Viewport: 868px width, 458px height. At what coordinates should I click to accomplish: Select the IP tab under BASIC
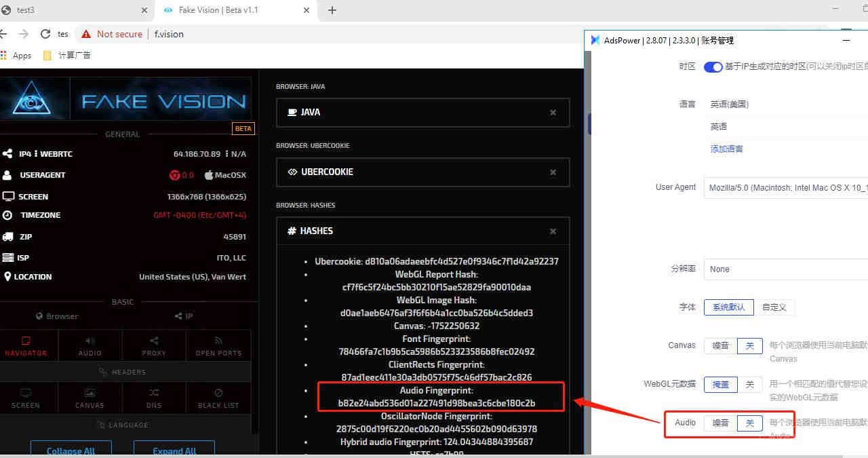(184, 316)
